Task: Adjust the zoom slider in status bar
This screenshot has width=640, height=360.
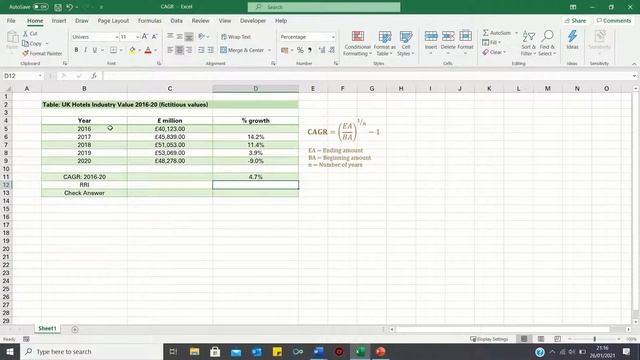Action: click(594, 339)
